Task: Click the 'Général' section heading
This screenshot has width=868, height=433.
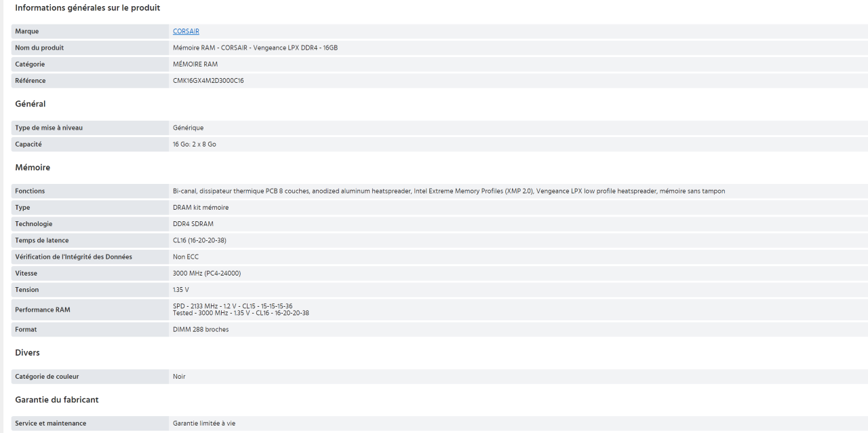Action: click(x=31, y=104)
